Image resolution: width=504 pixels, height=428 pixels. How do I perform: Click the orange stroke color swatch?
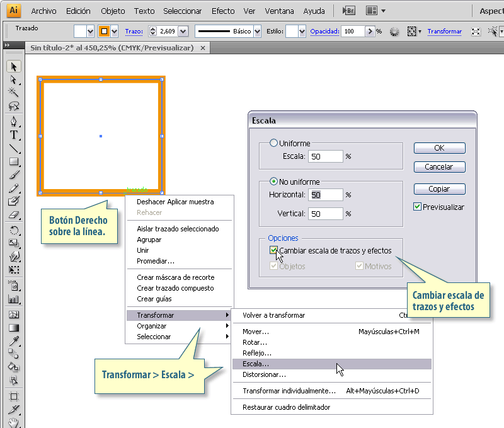[x=104, y=31]
